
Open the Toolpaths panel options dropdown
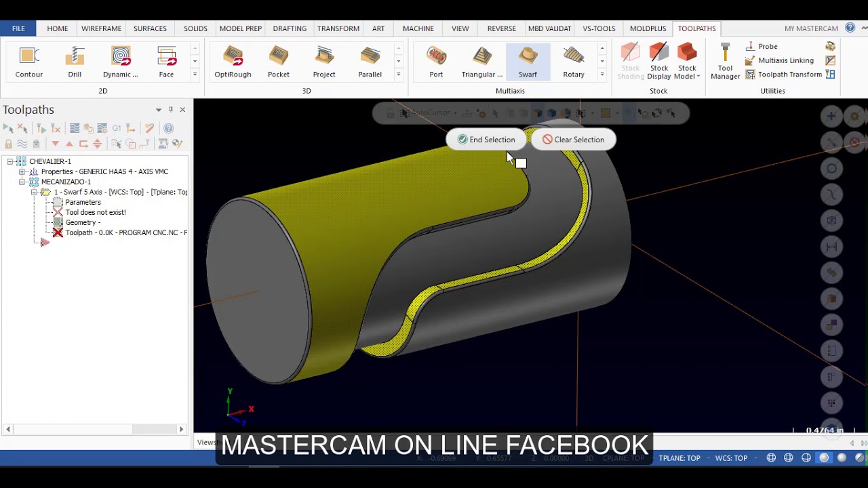(x=159, y=110)
